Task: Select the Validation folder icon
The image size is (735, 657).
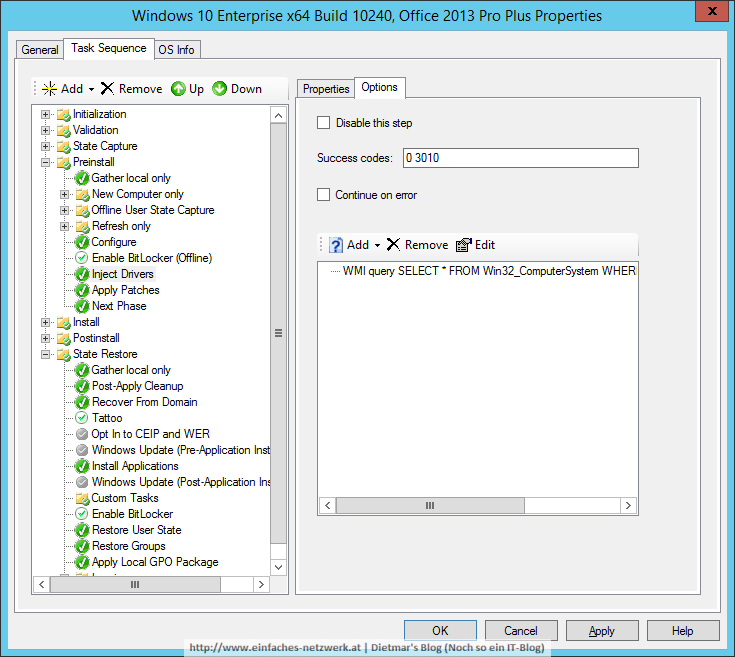Action: pos(64,130)
